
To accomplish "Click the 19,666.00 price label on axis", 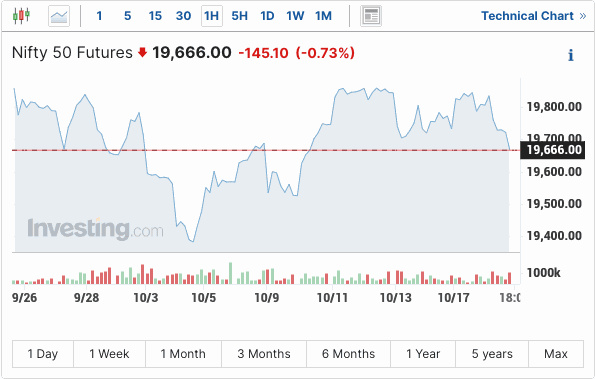I will (553, 150).
